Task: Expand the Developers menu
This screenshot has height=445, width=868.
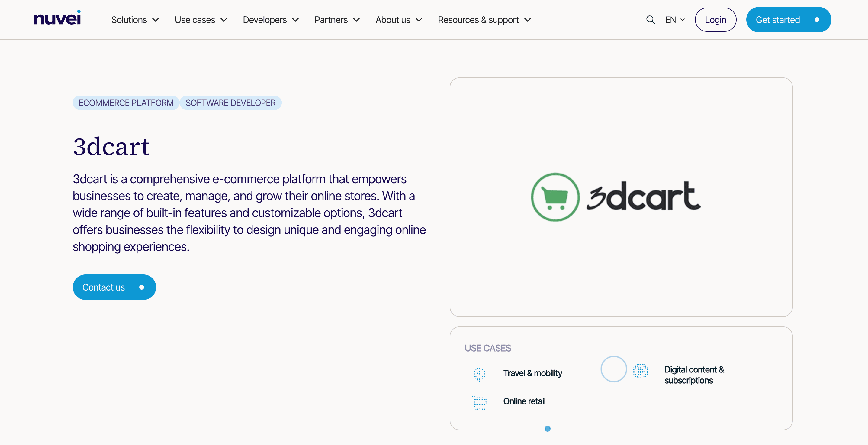Action: [271, 20]
